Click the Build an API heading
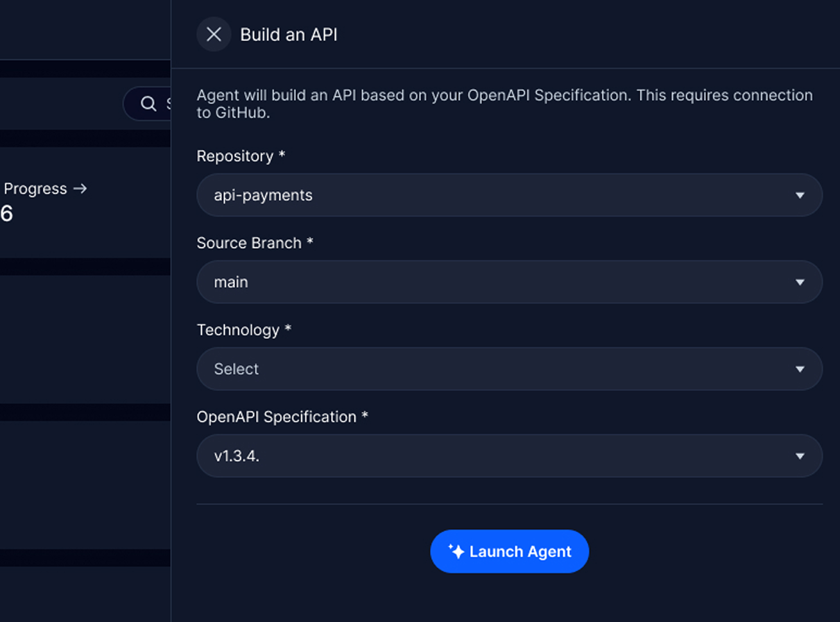Viewport: 840px width, 622px height. click(288, 35)
